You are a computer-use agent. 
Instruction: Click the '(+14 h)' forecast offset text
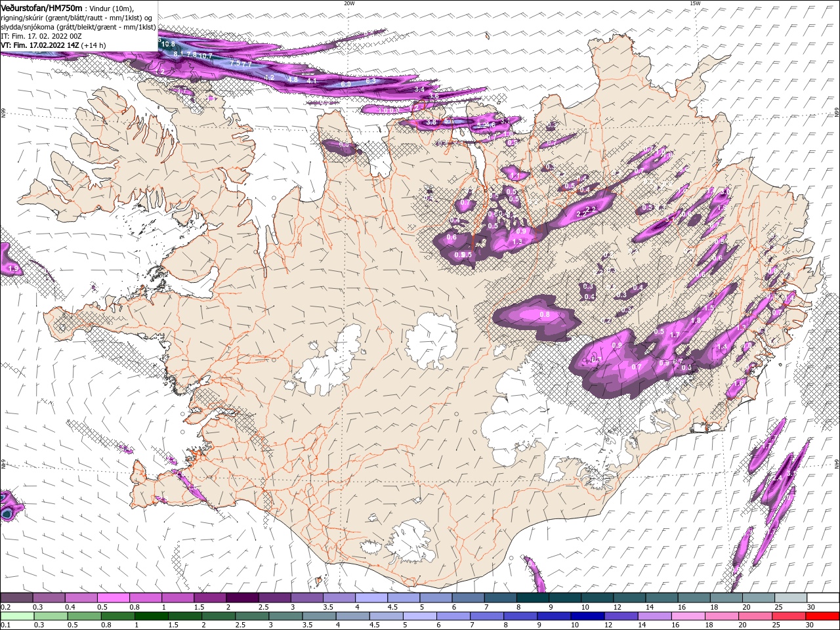click(94, 45)
